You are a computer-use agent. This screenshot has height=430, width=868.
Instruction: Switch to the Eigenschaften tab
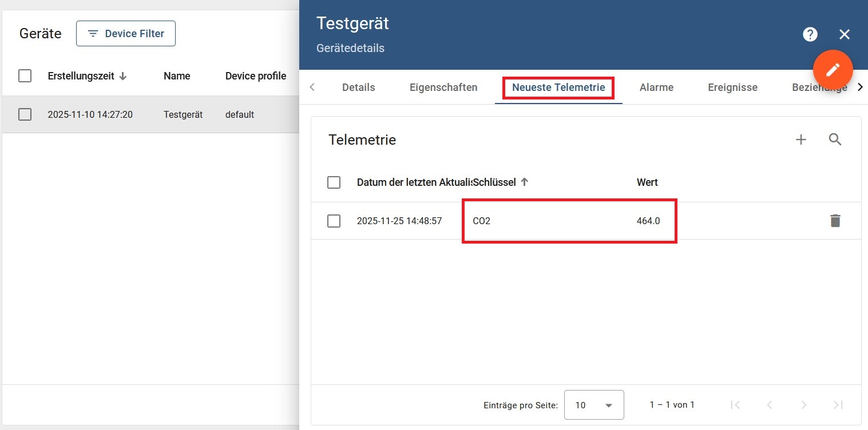(443, 87)
